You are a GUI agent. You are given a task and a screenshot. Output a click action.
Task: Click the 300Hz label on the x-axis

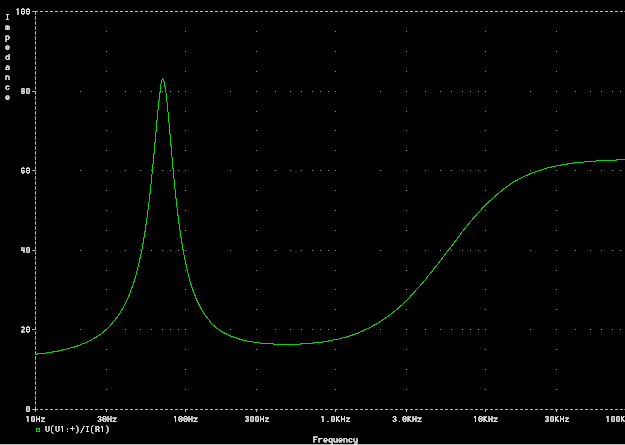point(257,419)
